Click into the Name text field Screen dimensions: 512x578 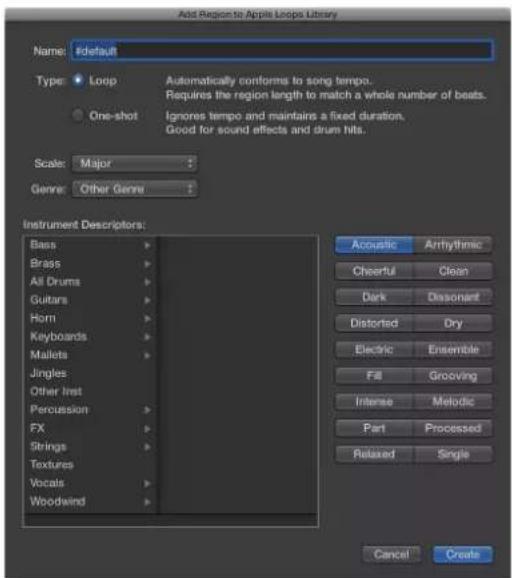pyautogui.click(x=282, y=51)
